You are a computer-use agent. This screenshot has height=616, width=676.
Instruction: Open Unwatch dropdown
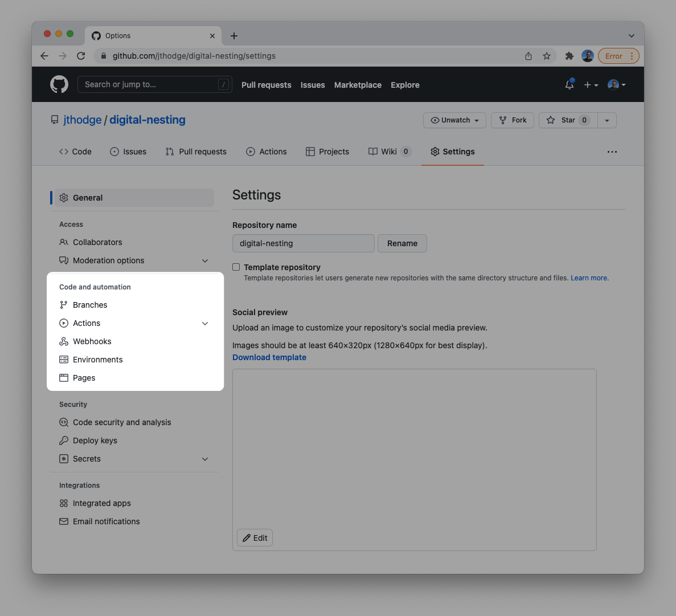pos(454,120)
